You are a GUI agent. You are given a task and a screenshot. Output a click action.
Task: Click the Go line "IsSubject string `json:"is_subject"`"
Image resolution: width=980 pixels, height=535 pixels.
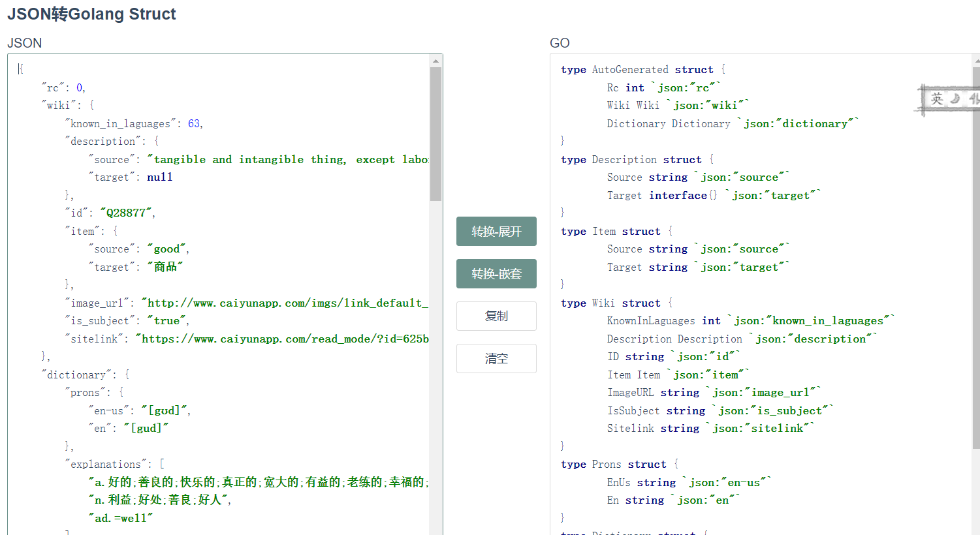click(x=719, y=410)
